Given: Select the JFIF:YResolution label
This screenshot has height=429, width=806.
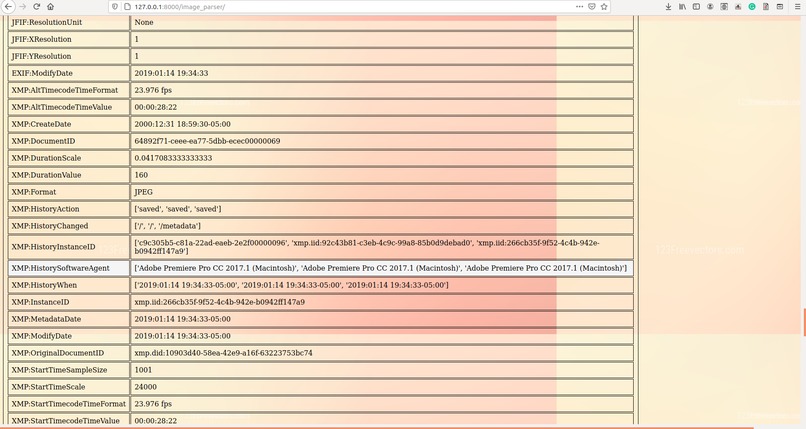Looking at the screenshot, I should [42, 56].
